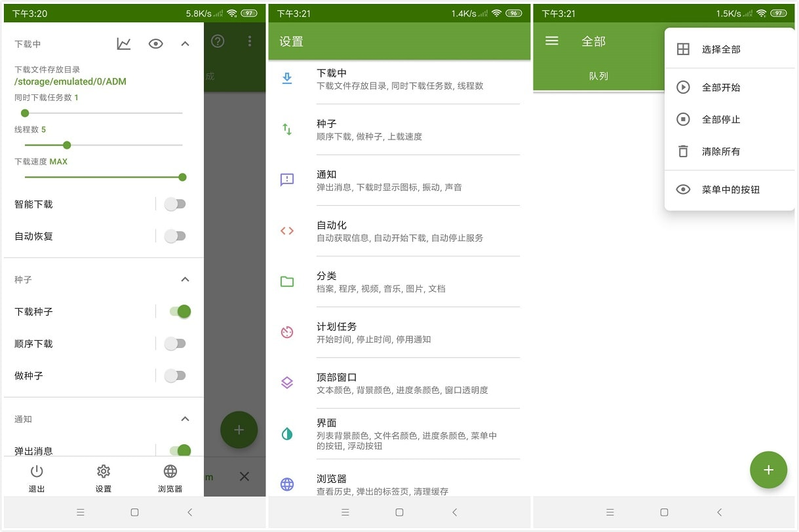Tap 退出 in the bottom bar
Image resolution: width=799 pixels, height=532 pixels.
37,477
